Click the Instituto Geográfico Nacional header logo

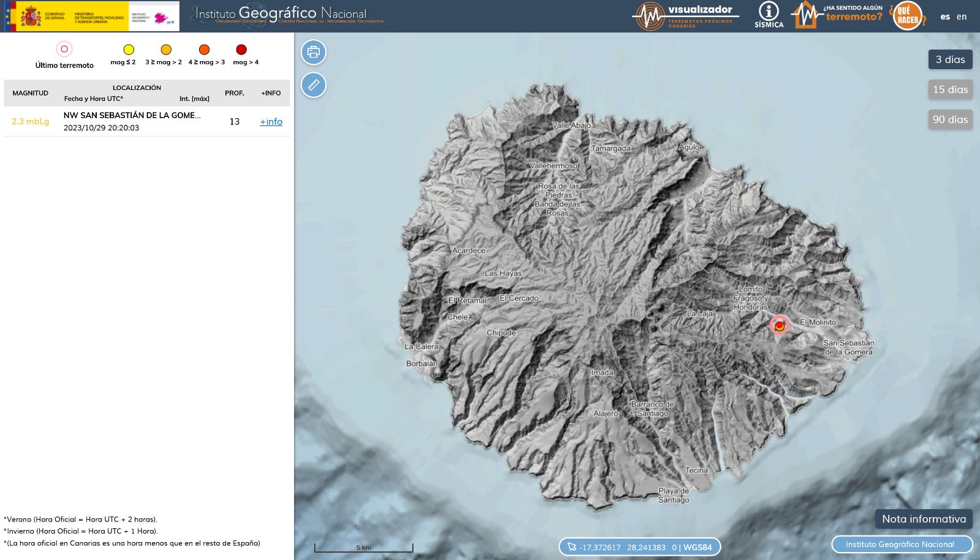coord(287,15)
